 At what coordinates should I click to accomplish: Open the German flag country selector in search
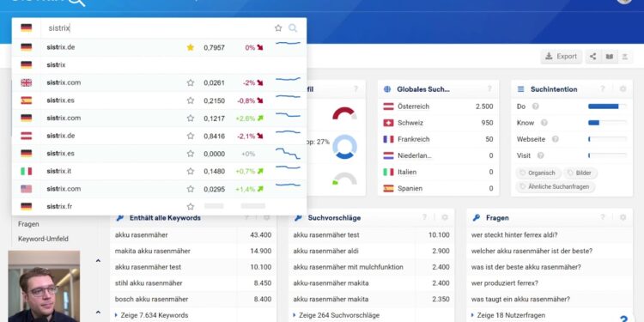[x=27, y=28]
